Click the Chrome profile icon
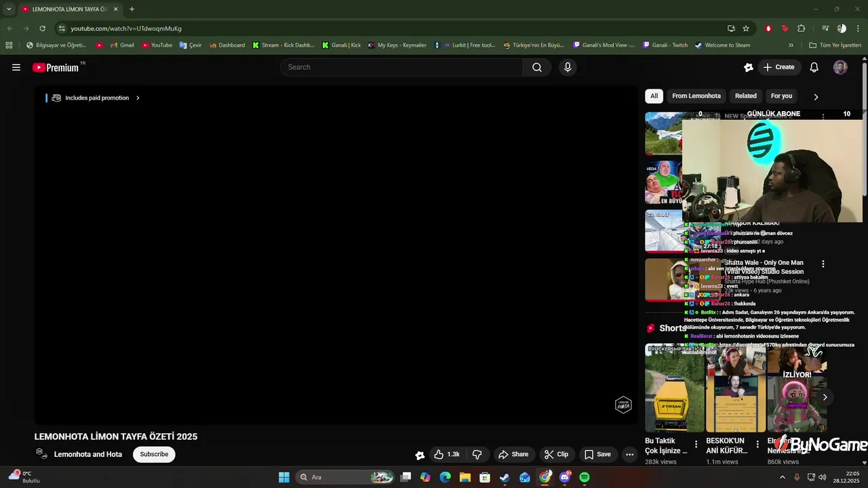868x488 pixels. pyautogui.click(x=842, y=28)
